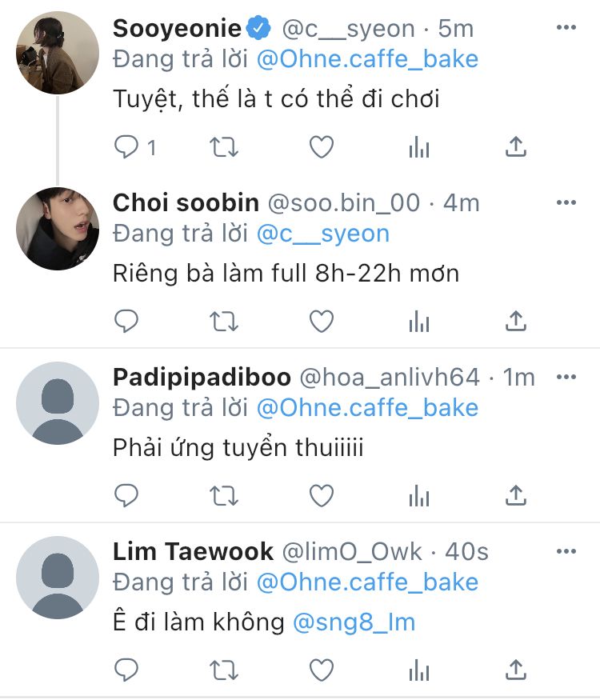
Task: View analytics on Choi soobin's tweet
Action: 419,322
